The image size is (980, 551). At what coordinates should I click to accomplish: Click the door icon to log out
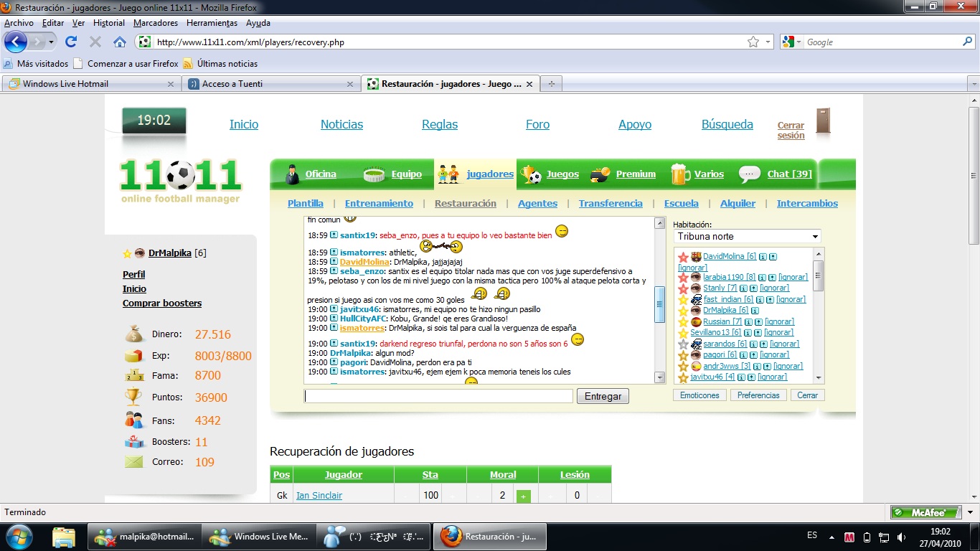pos(823,122)
